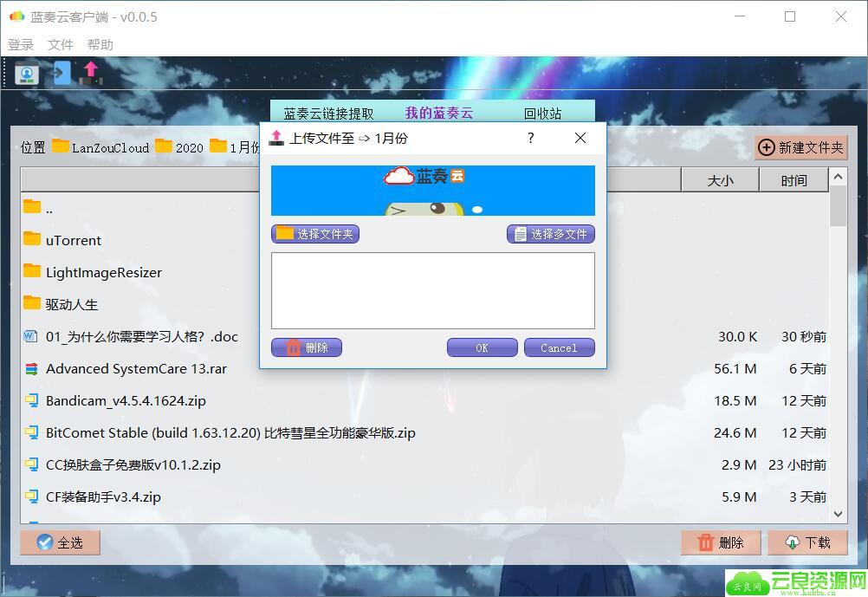
Task: Click the zip icon for Bandicam
Action: pyautogui.click(x=31, y=400)
